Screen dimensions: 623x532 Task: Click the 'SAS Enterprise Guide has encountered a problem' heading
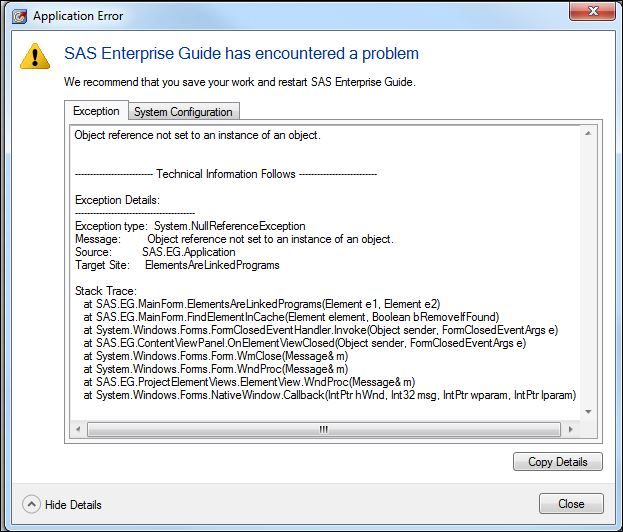241,54
